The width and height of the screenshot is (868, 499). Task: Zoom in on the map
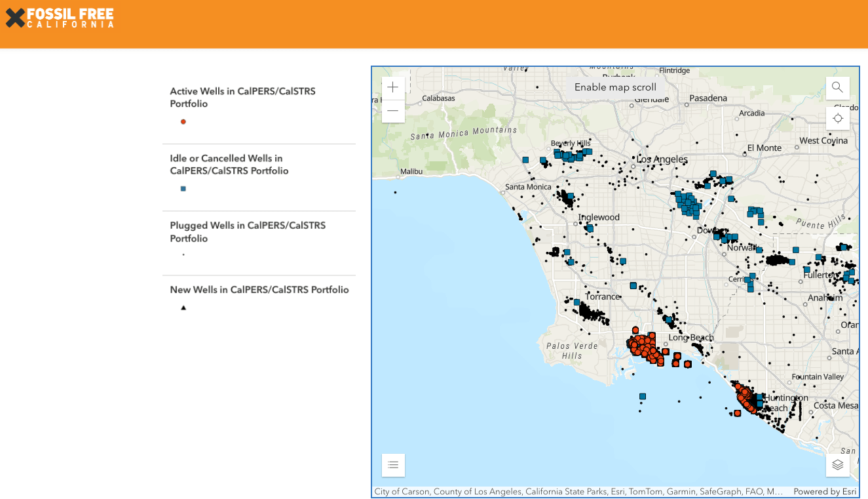pos(393,87)
